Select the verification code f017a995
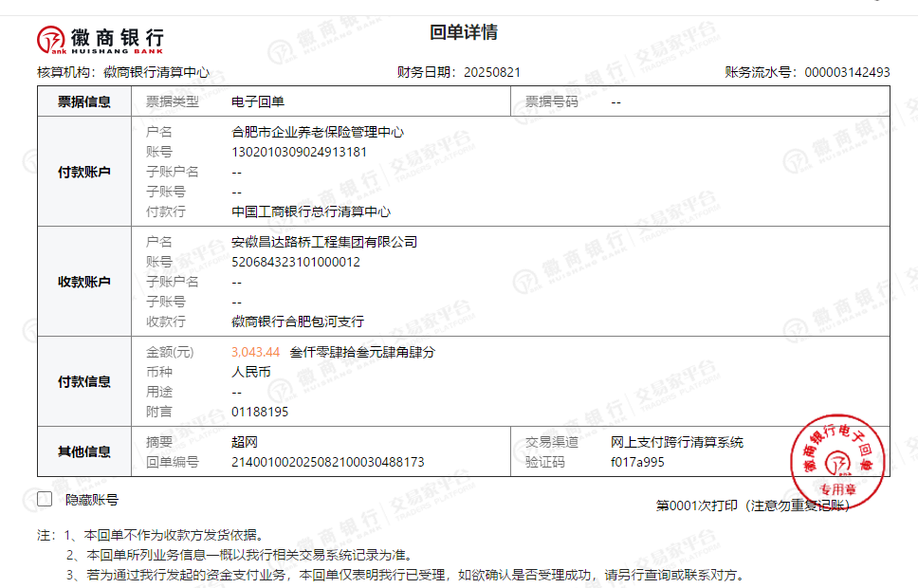 [x=637, y=462]
